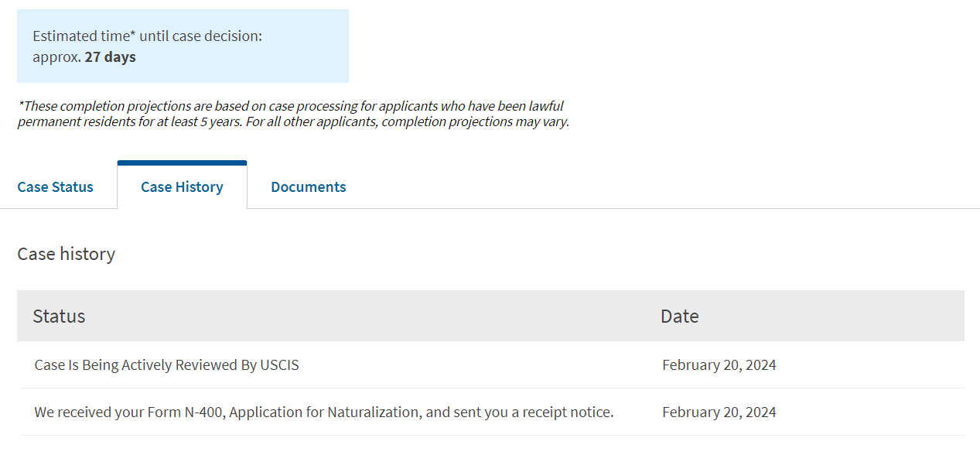
Task: Click 'Estimated time* until case decision' label
Action: pos(147,36)
